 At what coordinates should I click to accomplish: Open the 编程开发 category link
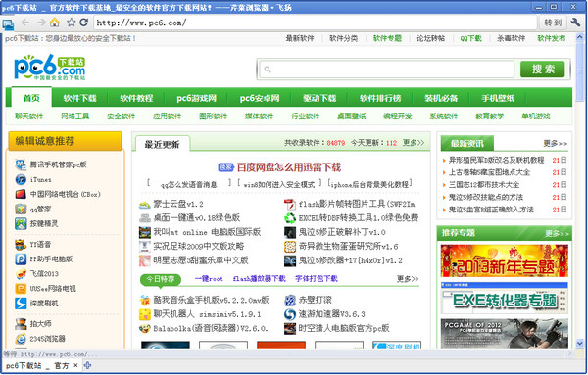398,117
